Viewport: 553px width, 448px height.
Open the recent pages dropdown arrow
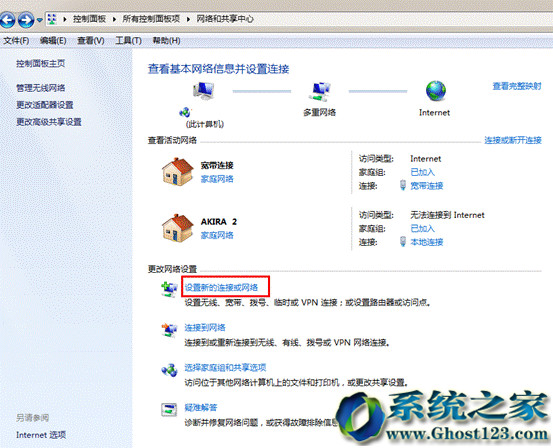pos(40,20)
